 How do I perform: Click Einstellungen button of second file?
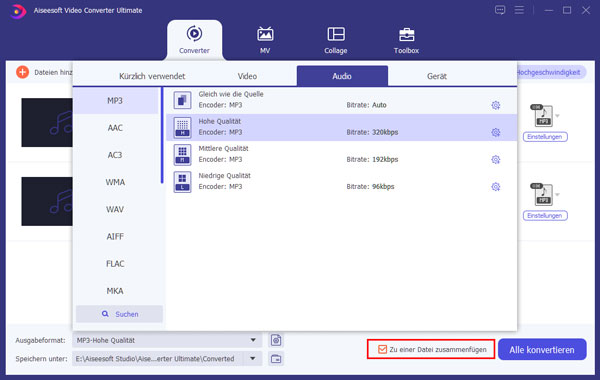[545, 215]
